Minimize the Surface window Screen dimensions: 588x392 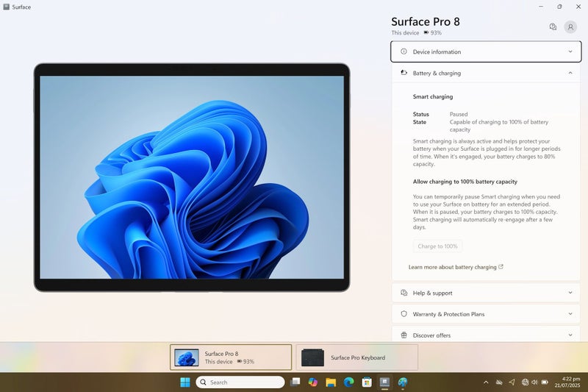tap(541, 7)
